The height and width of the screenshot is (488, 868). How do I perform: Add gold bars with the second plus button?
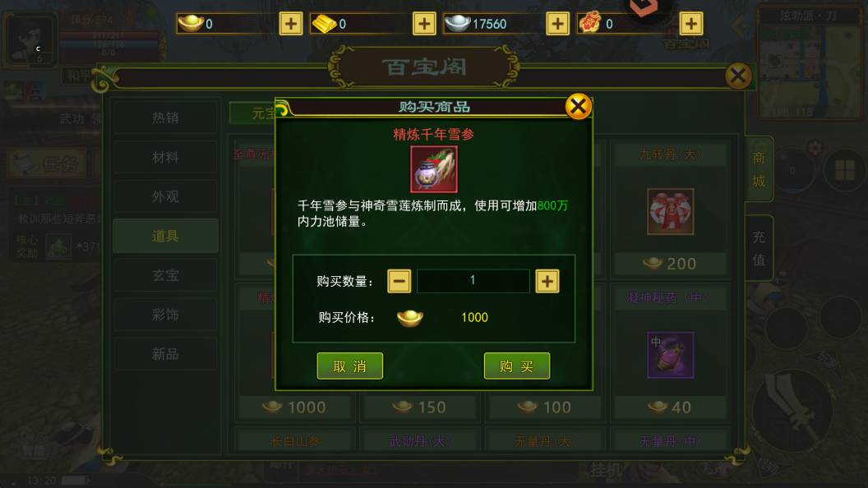click(424, 24)
